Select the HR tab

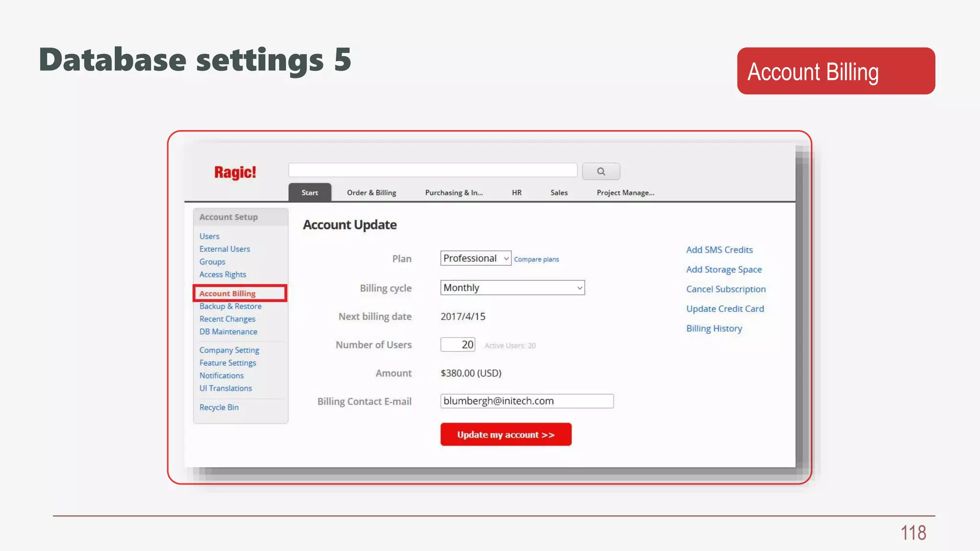click(x=517, y=192)
